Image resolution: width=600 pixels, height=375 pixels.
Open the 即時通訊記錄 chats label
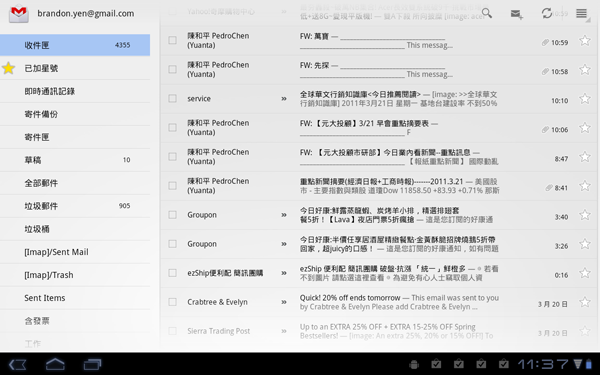click(75, 91)
